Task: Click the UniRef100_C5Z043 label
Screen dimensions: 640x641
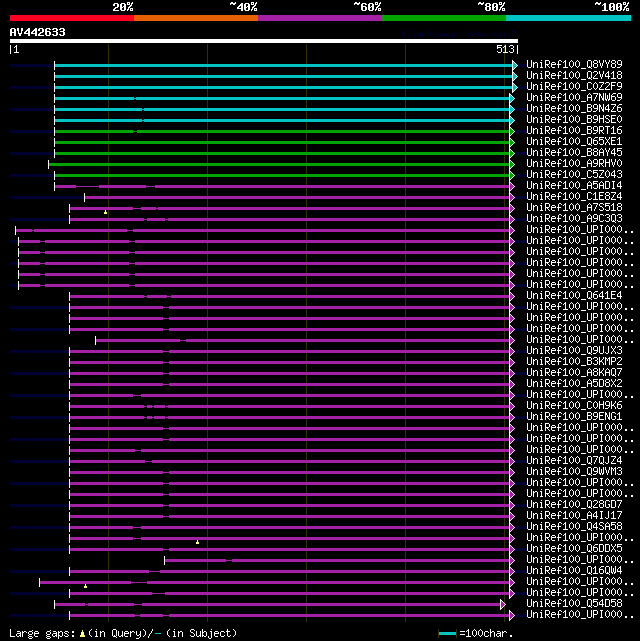Action: [574, 175]
